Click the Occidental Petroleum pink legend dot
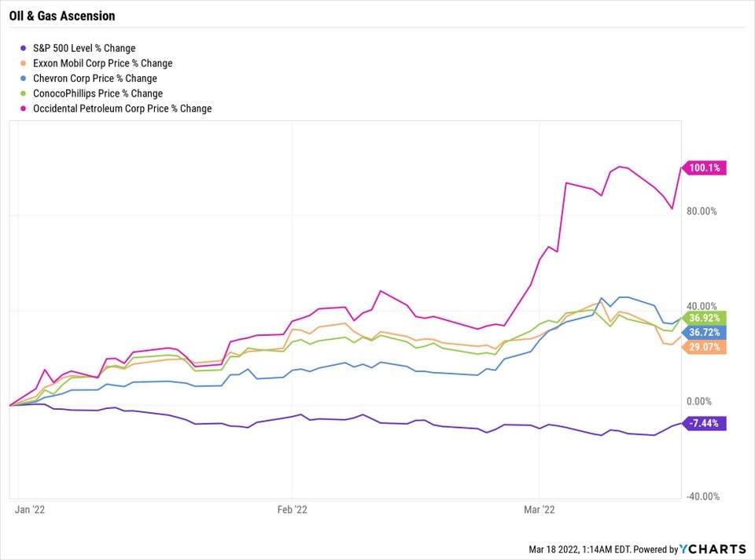 pos(24,109)
